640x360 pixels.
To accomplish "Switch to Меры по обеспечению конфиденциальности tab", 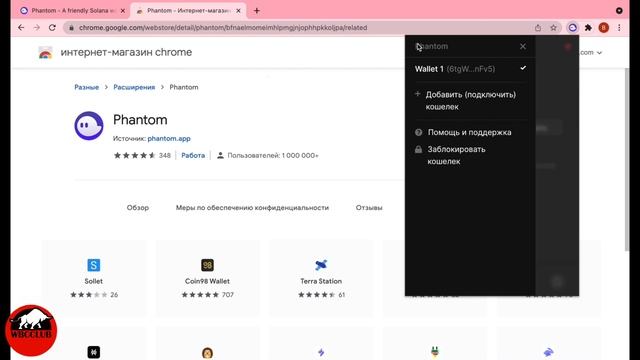I will [252, 207].
